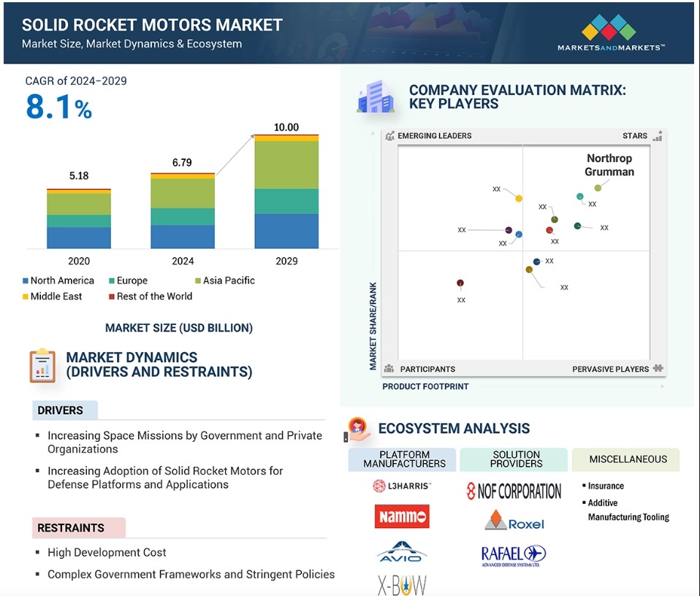The height and width of the screenshot is (596, 700).
Task: Select the North America legend swatch
Action: [26, 280]
